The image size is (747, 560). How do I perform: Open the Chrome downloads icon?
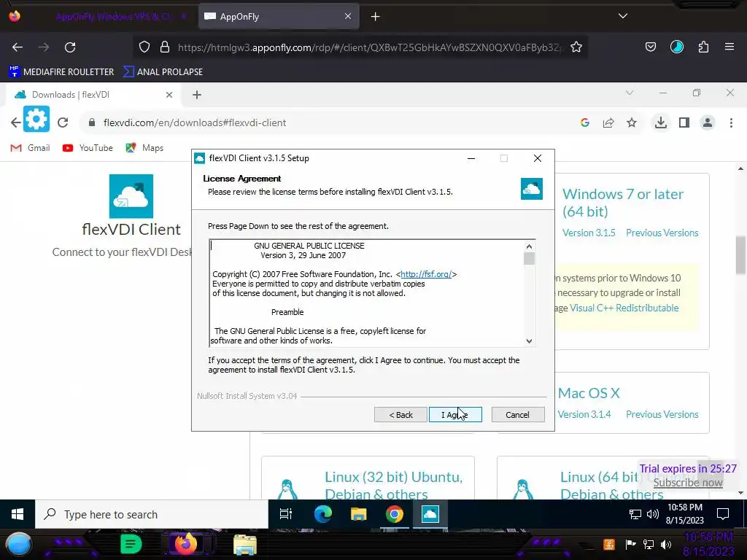coord(661,122)
